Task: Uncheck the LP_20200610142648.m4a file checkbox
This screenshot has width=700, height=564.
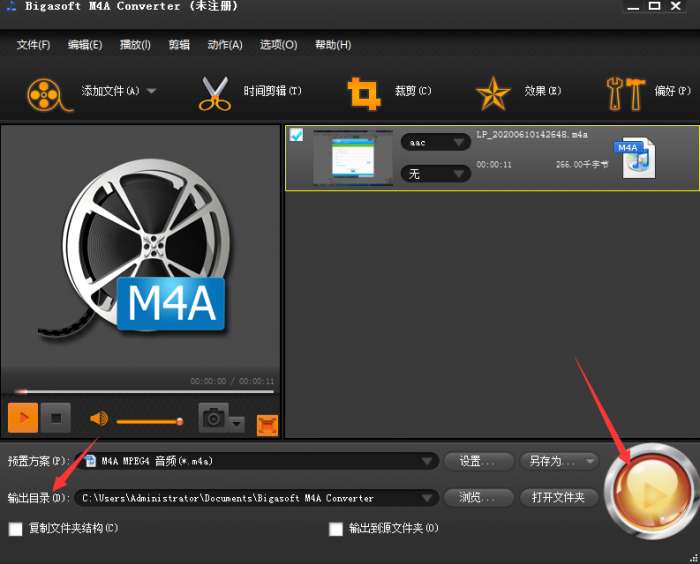Action: point(296,135)
